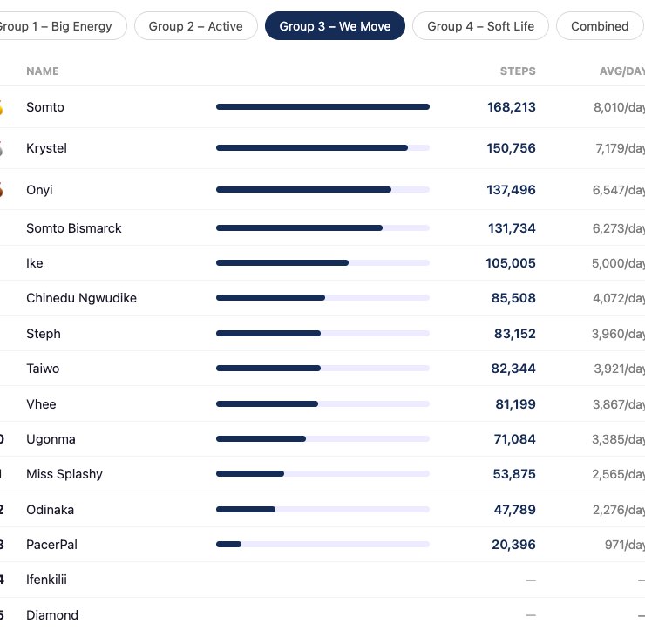Select the Somto Bismarck row name
Screen dimensions: 645x644
73,228
